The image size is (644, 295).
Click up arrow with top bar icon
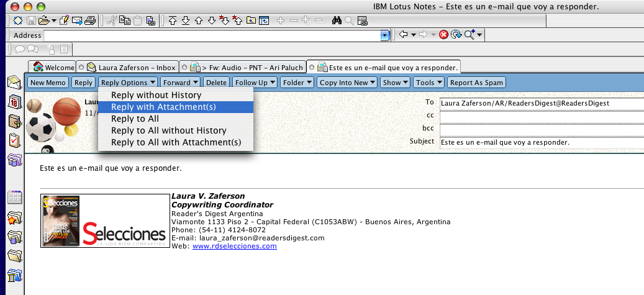(x=173, y=20)
